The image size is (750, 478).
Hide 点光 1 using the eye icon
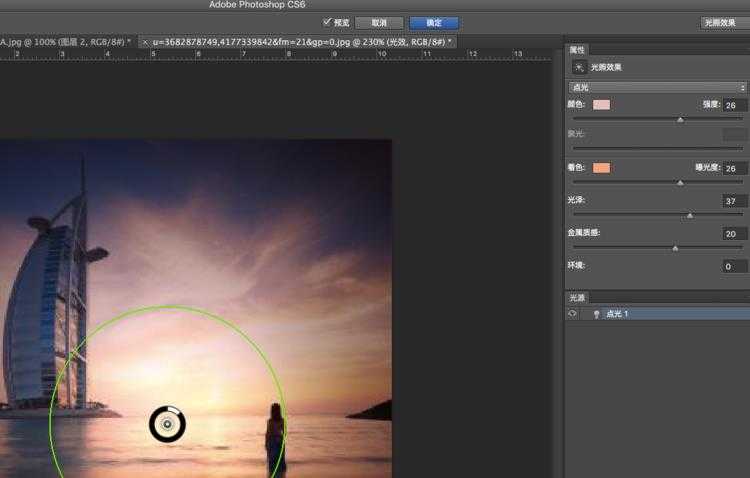coord(573,314)
